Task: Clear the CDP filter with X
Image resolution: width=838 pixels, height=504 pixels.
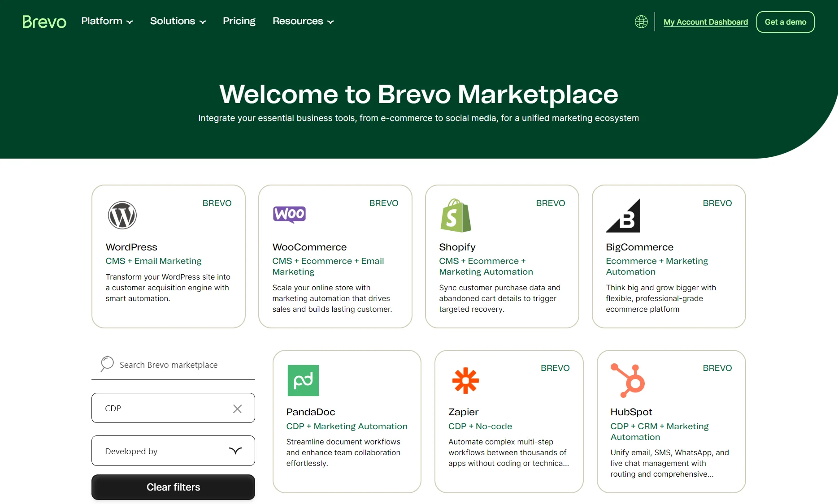Action: click(237, 409)
